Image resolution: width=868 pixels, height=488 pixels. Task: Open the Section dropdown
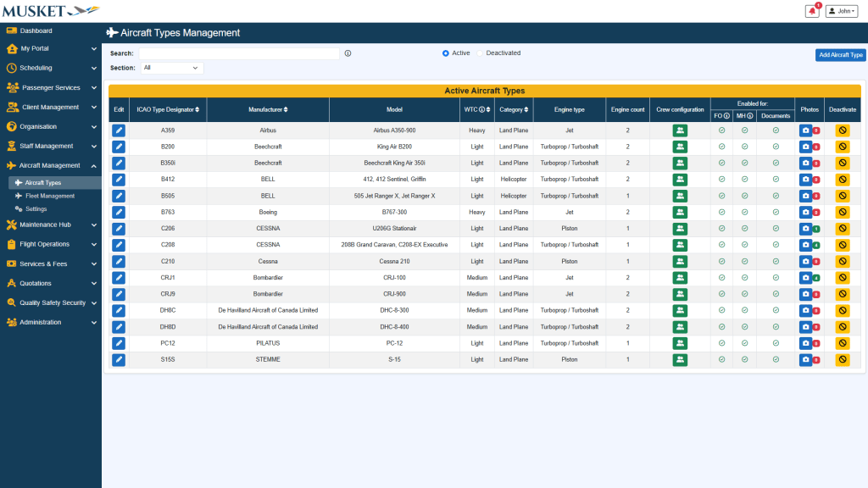coord(171,68)
